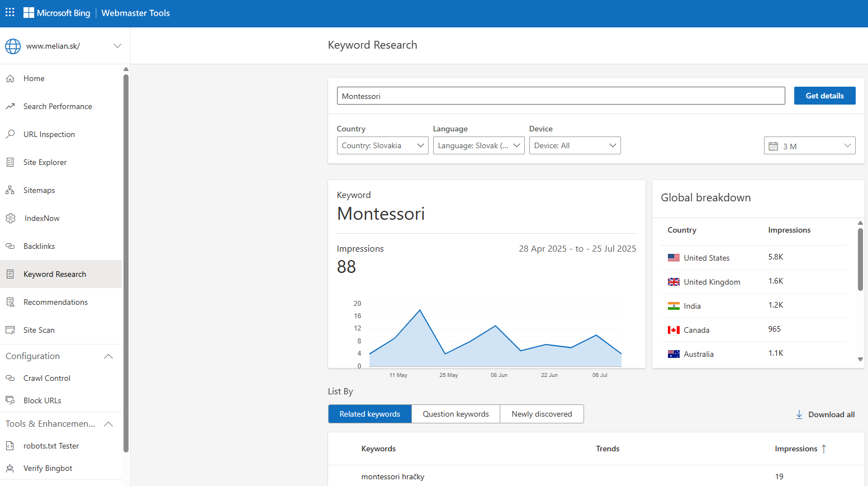The image size is (868, 486).
Task: Open the 3 M date range selector
Action: click(809, 145)
